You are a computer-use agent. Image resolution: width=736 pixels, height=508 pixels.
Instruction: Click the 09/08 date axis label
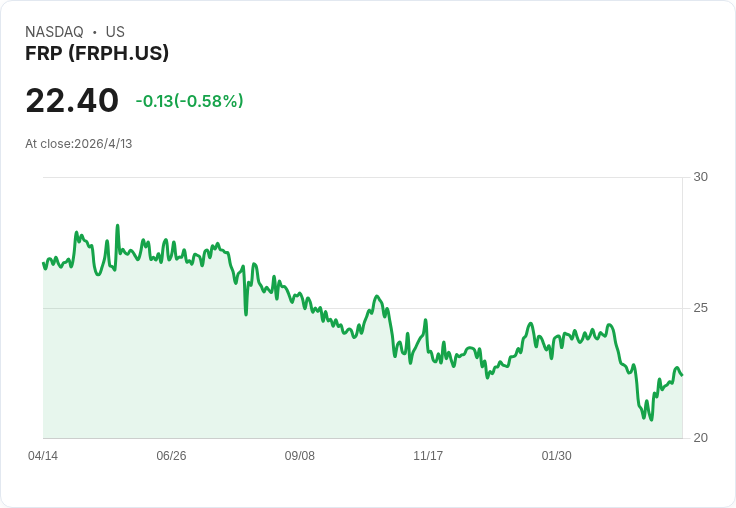point(299,455)
